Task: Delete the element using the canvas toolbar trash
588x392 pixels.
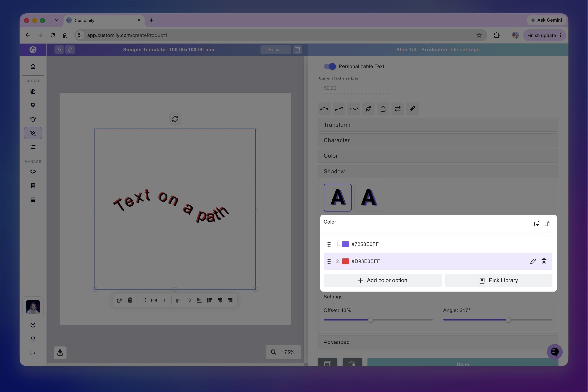Action: click(x=130, y=300)
